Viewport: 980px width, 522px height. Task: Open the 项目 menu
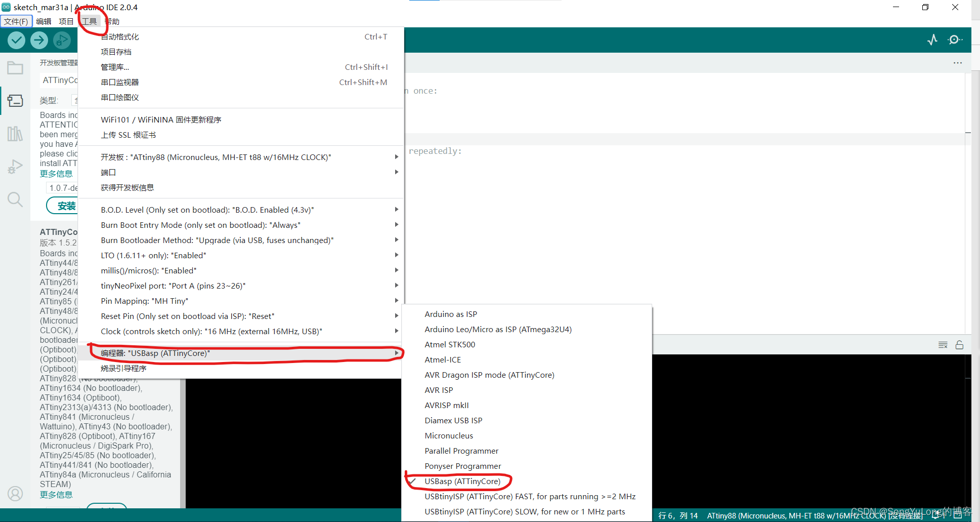[66, 21]
